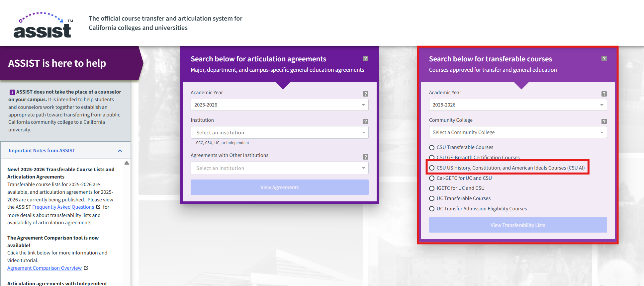Click the ASSIST logo
644x286 pixels.
click(x=43, y=25)
